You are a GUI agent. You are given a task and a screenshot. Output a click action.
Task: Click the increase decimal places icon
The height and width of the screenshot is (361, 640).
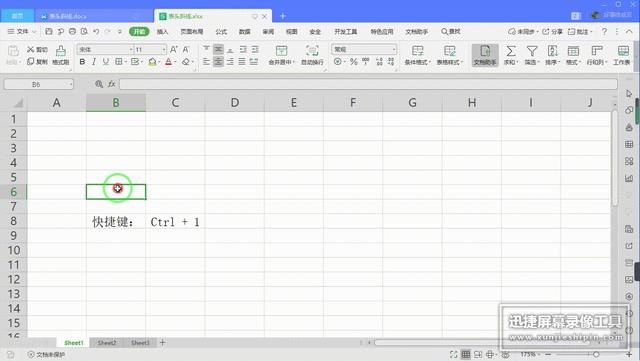pos(379,62)
